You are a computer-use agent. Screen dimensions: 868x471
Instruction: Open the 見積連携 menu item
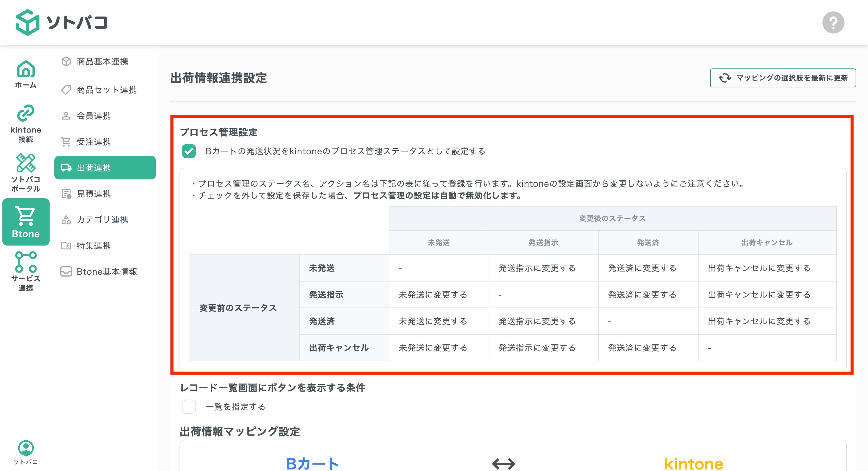click(x=94, y=193)
